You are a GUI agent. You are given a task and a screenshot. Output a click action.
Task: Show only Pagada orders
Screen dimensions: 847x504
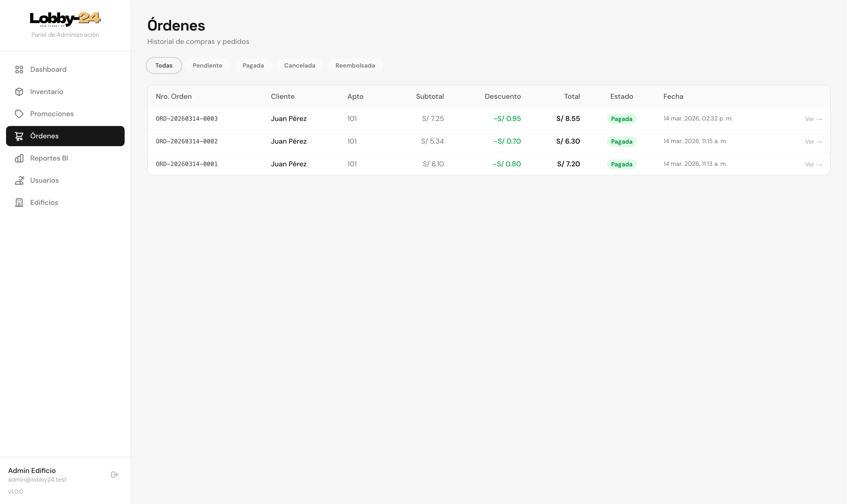[x=253, y=66]
